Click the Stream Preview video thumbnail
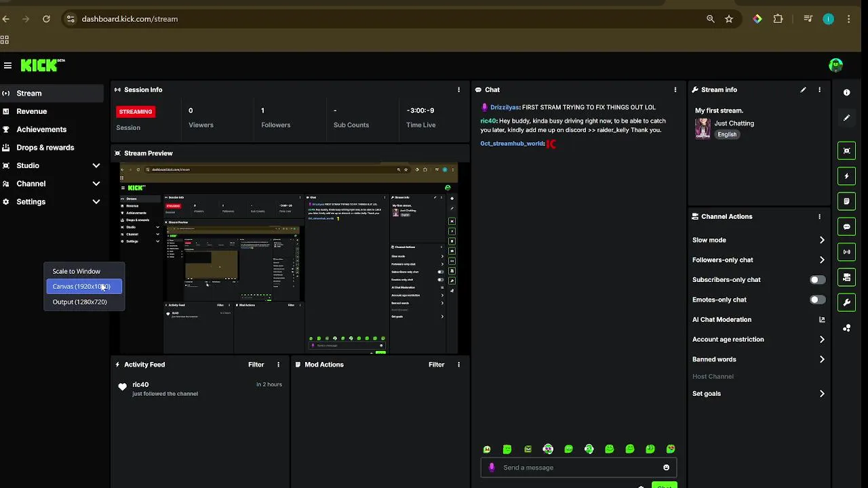The image size is (868, 488). 290,258
